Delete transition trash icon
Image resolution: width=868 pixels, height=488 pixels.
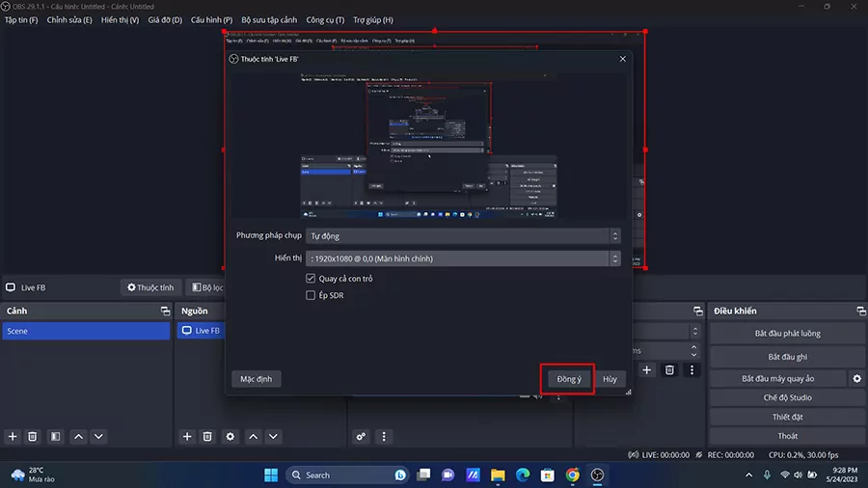[669, 369]
